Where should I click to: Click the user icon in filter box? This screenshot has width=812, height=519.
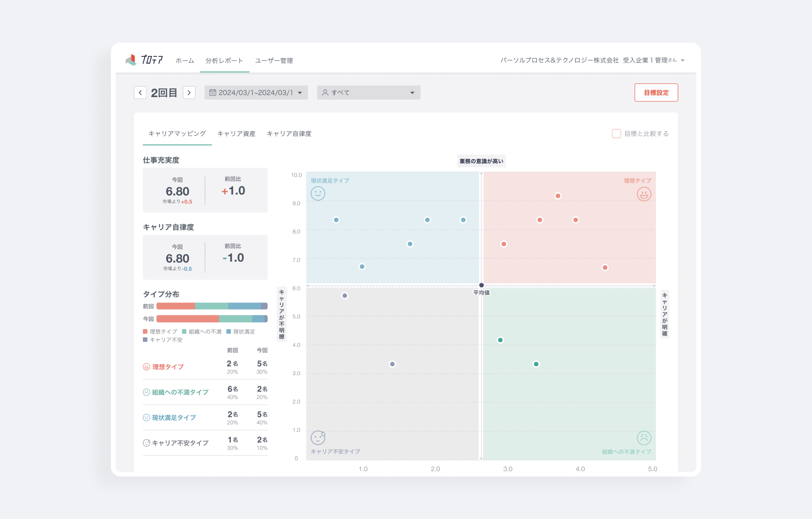pyautogui.click(x=325, y=93)
